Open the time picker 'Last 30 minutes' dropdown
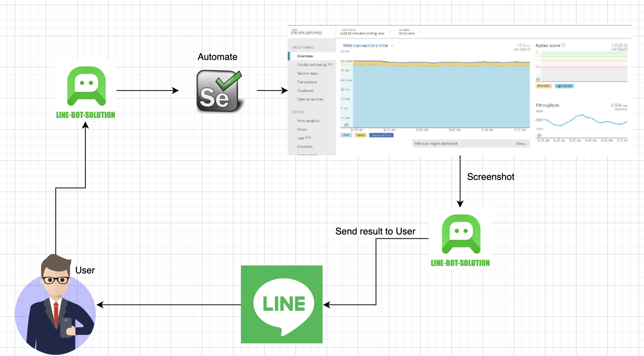 point(365,32)
